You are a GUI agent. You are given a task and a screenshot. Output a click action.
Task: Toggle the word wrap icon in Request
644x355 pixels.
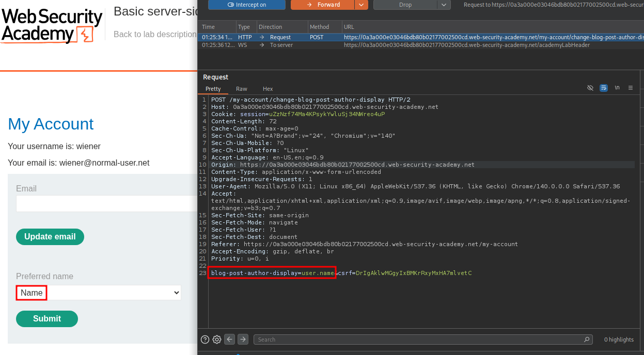click(604, 88)
